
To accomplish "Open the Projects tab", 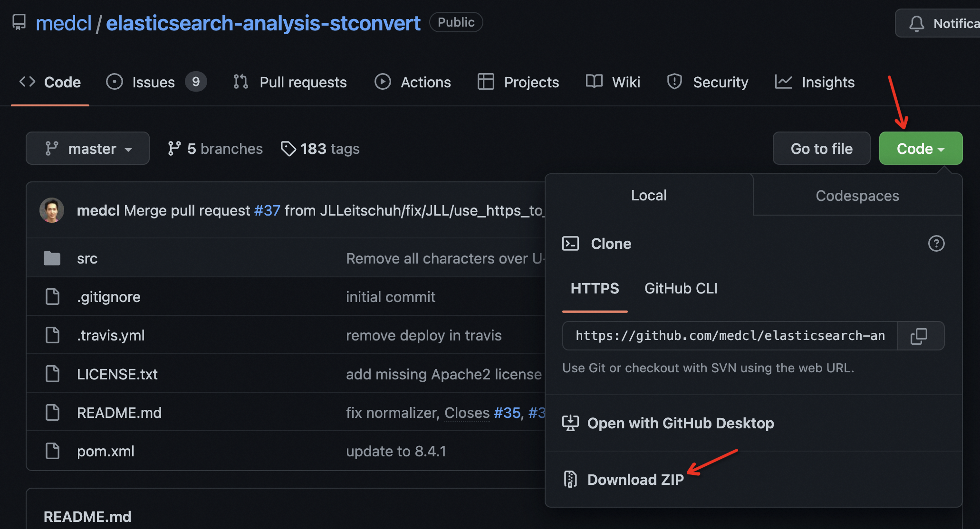I will coord(518,82).
